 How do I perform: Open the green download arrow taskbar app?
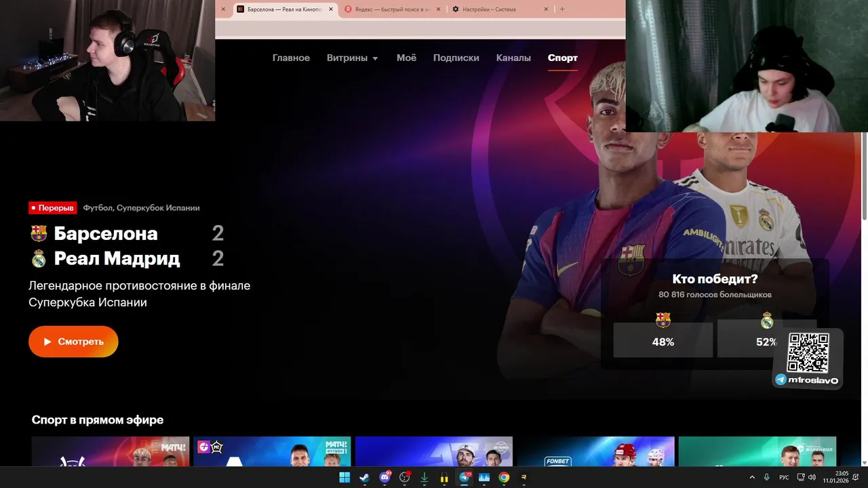425,477
